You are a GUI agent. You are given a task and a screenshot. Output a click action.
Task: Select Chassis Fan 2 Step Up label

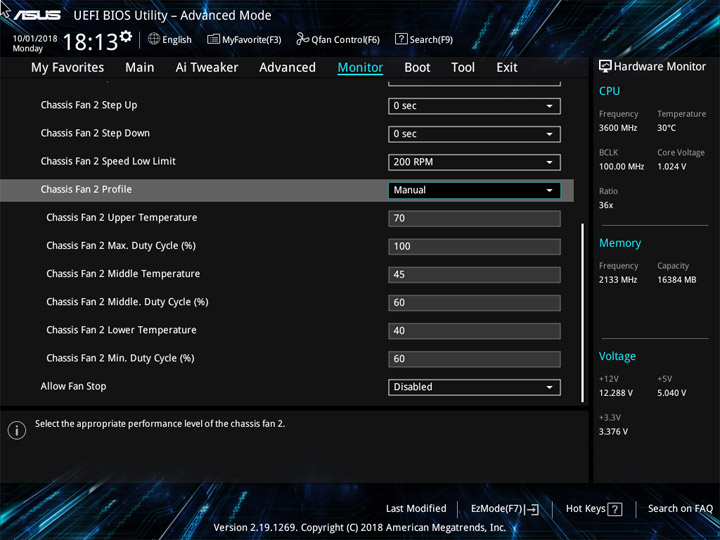point(89,105)
